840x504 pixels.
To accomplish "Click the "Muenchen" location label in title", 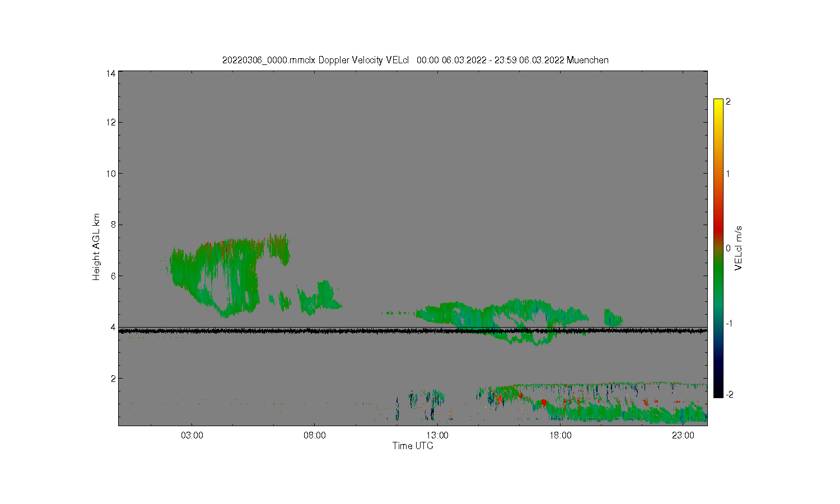I will pos(587,60).
